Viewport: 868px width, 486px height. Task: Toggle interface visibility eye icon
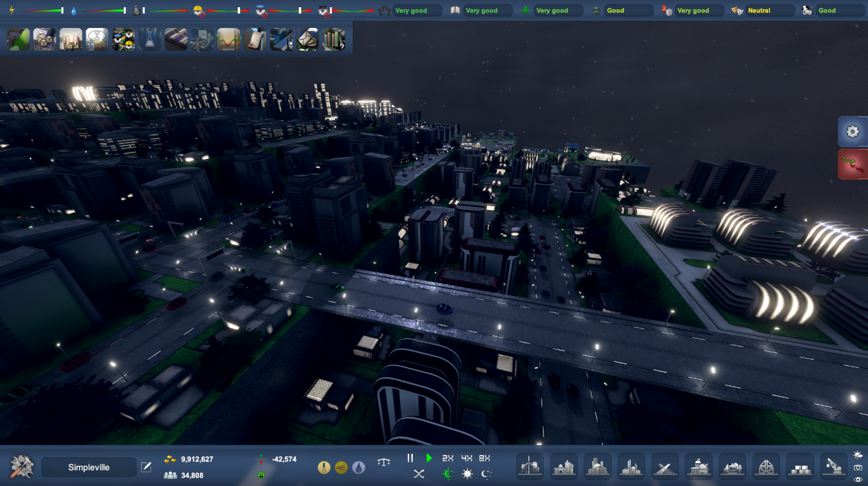click(858, 480)
